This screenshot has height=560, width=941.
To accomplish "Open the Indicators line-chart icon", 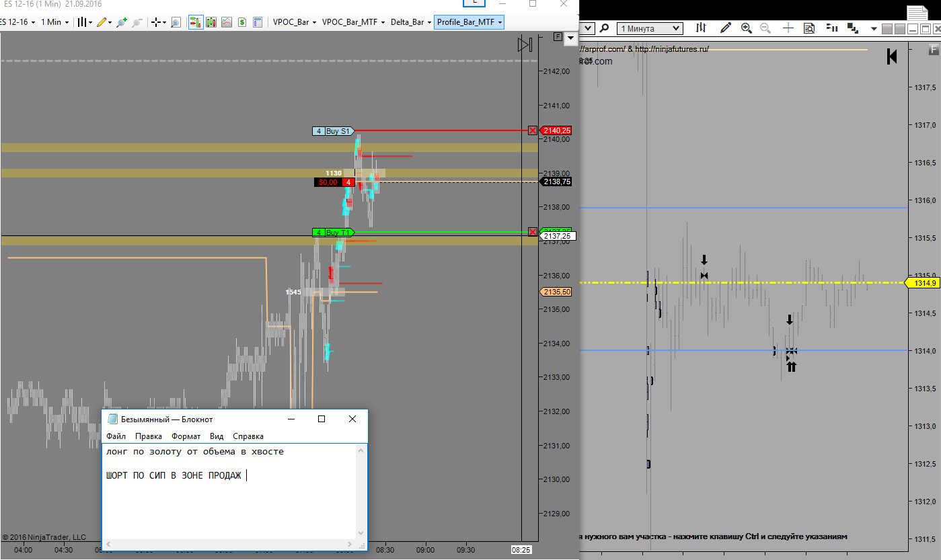I will 227,22.
